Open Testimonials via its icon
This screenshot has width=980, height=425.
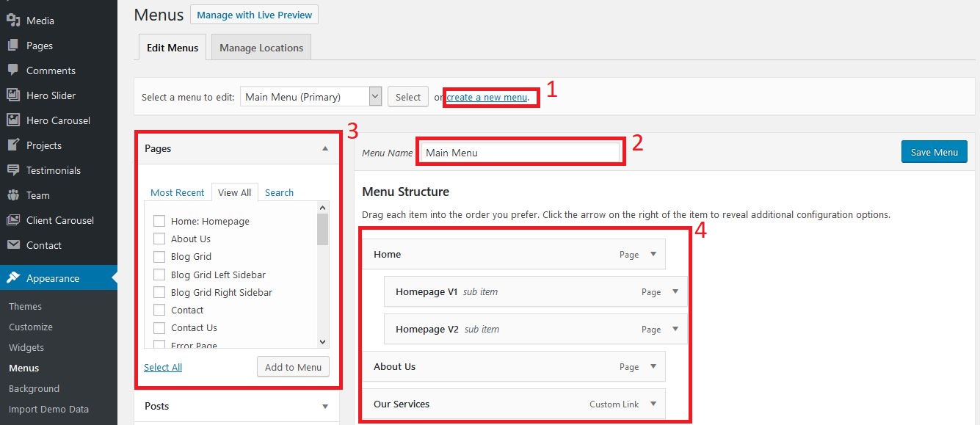pyautogui.click(x=13, y=170)
